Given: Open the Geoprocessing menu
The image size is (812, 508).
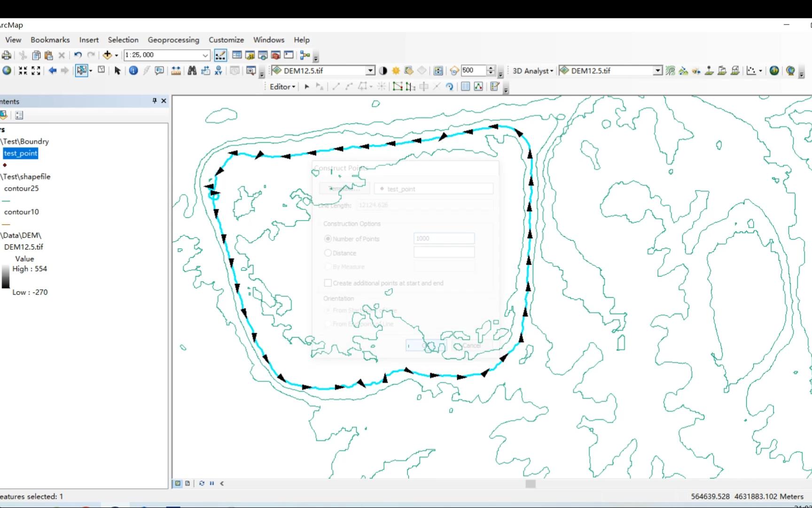Looking at the screenshot, I should click(x=173, y=40).
